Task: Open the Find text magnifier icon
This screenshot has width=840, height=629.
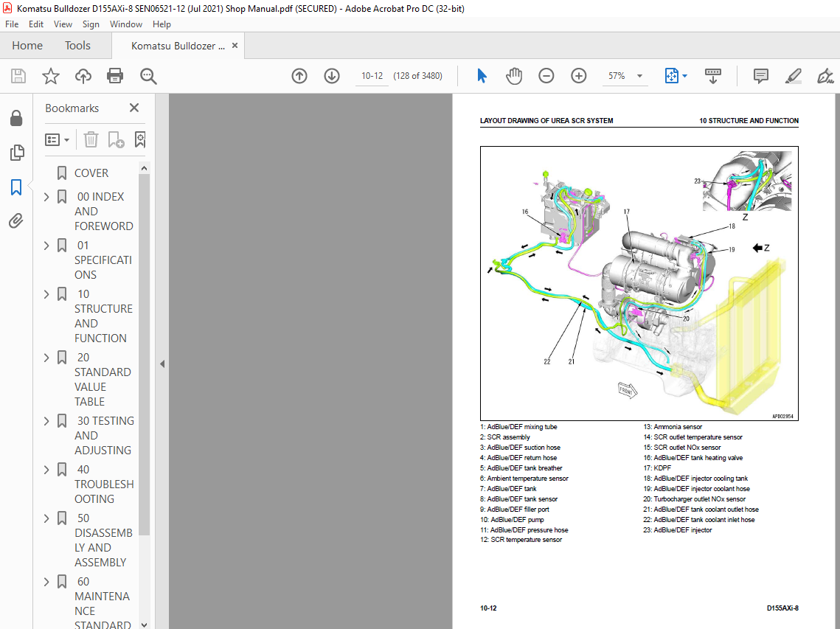Action: (x=147, y=76)
